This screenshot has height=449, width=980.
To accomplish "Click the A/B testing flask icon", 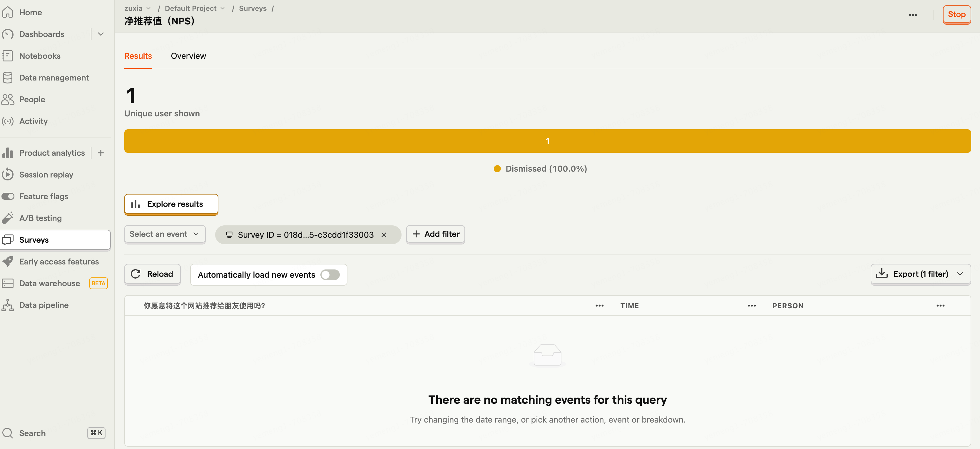I will coord(8,218).
